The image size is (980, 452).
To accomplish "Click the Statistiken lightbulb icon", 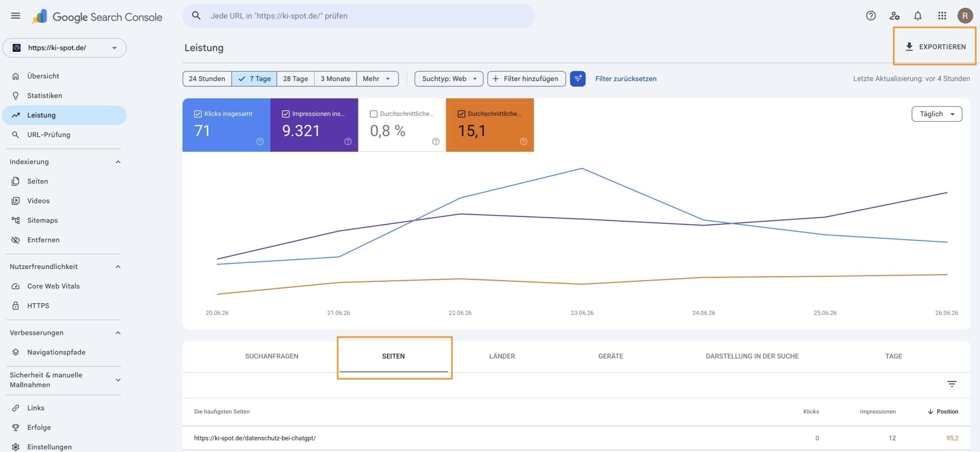I will point(15,95).
